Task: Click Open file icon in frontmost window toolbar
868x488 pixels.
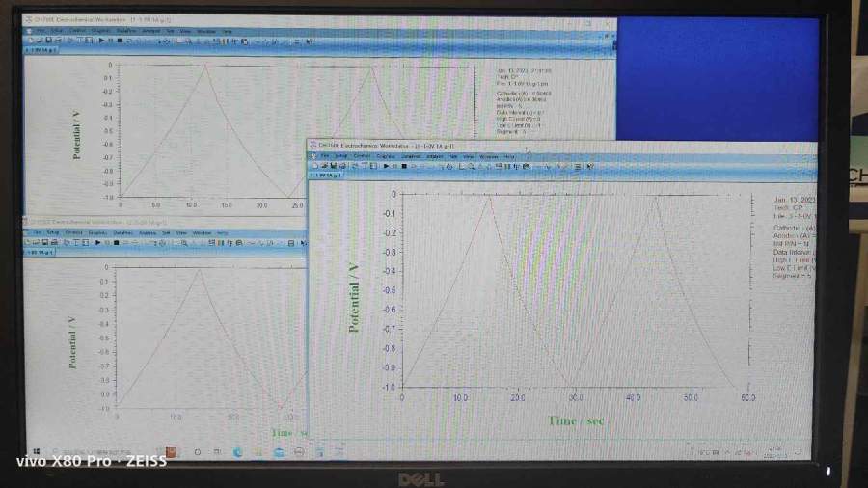Action: tap(323, 166)
